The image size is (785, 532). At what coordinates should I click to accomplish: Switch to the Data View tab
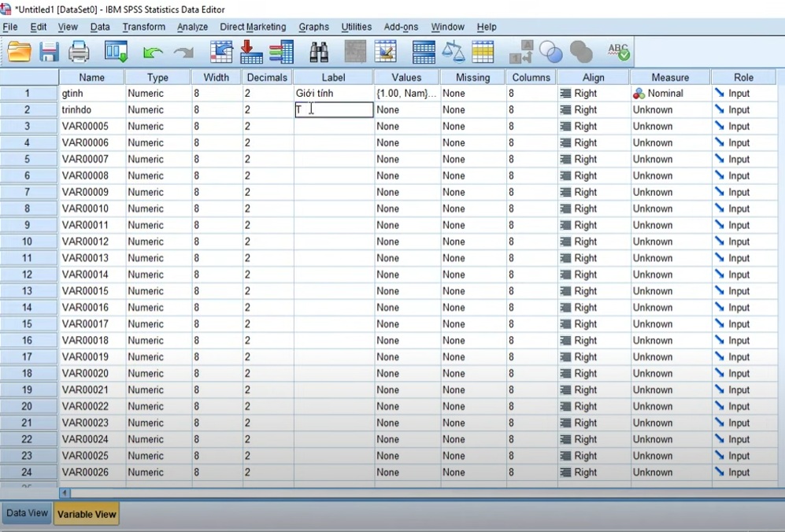(x=26, y=513)
